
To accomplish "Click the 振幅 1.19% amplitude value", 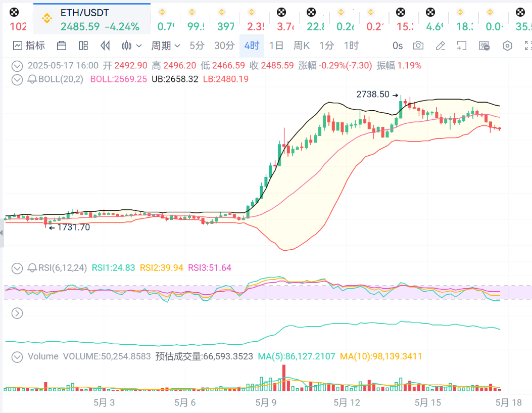I will (x=399, y=66).
